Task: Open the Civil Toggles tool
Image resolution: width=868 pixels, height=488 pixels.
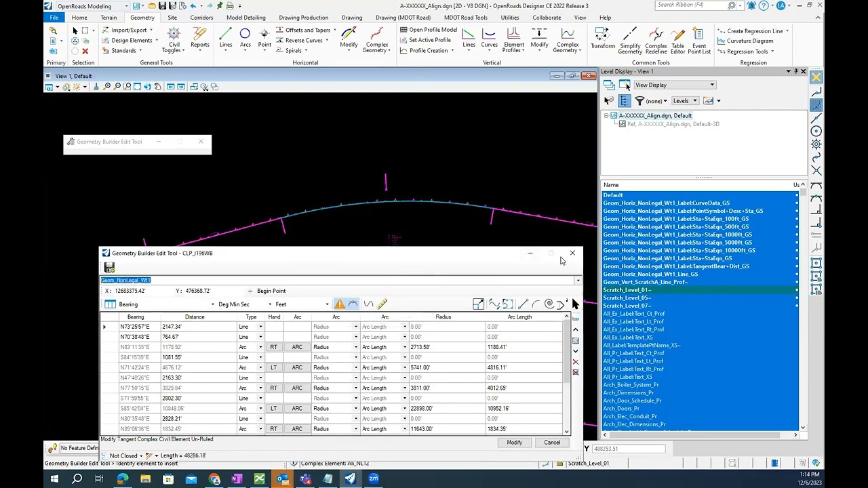Action: [174, 39]
